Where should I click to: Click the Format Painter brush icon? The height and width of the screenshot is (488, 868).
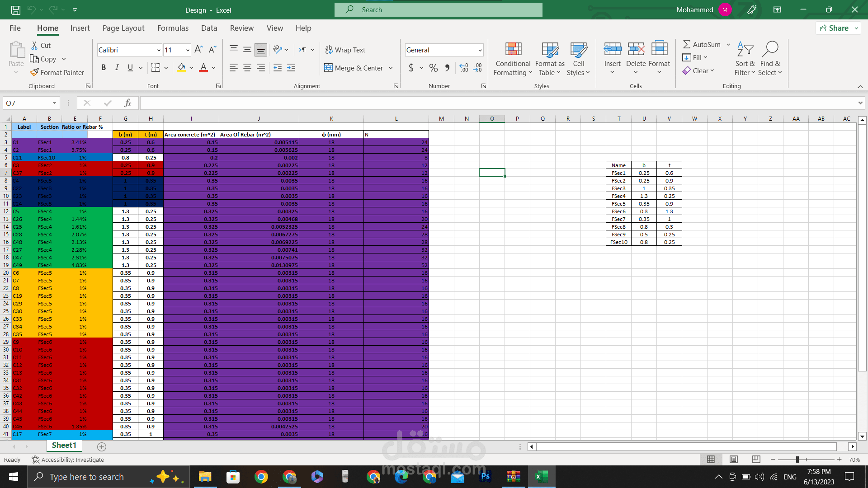(x=34, y=72)
